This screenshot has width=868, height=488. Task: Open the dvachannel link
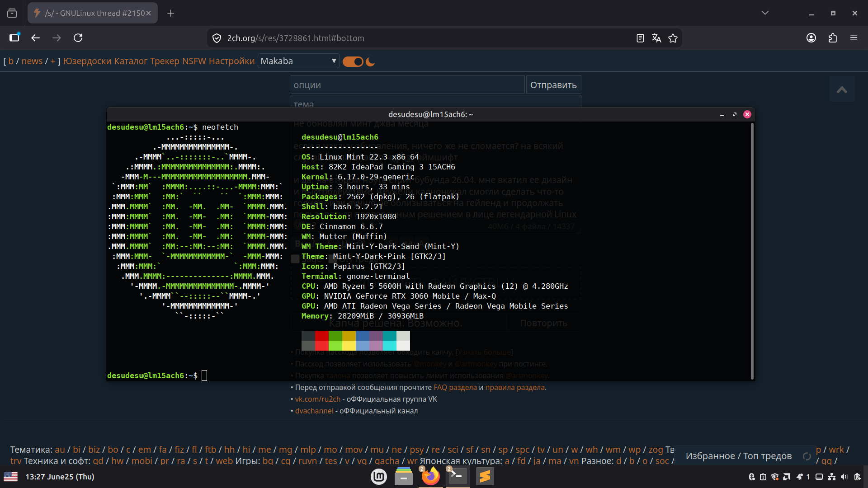tap(314, 411)
